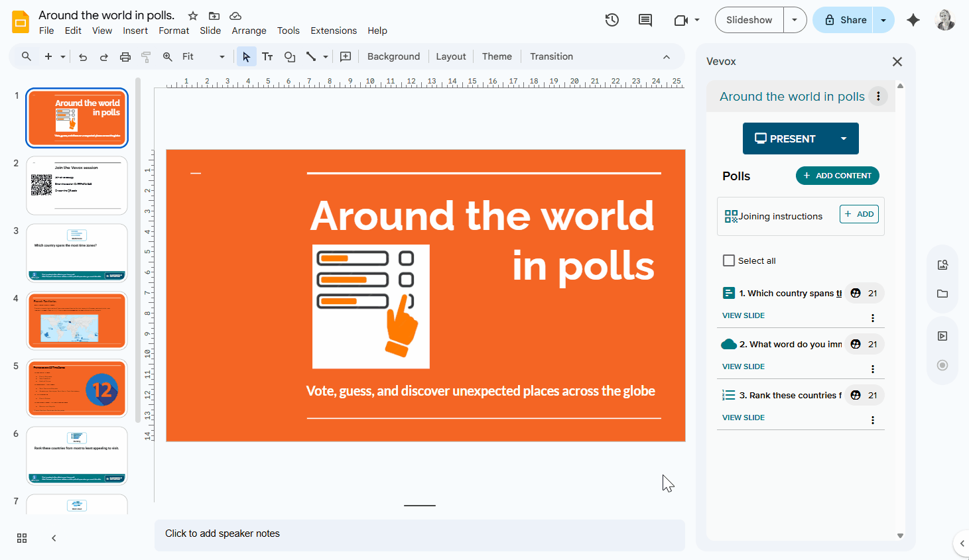Select slide 5 thumbnail in the filmstrip

coord(76,388)
